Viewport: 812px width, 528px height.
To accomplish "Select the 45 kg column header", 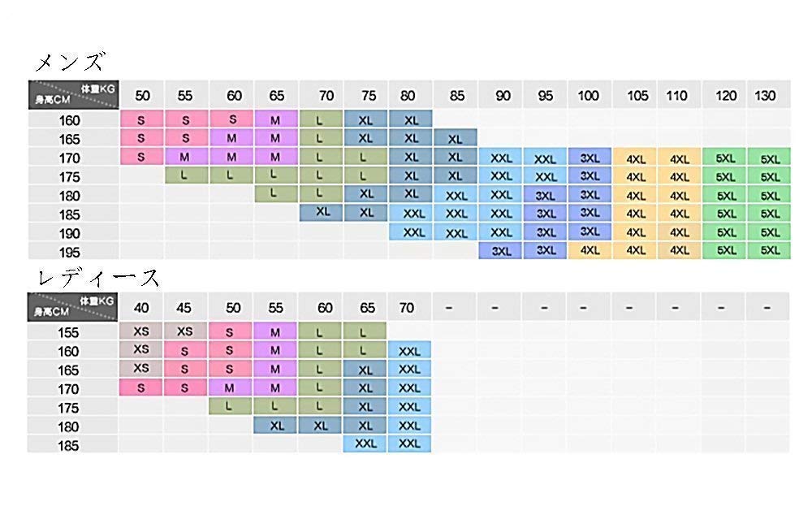I will pos(185,308).
